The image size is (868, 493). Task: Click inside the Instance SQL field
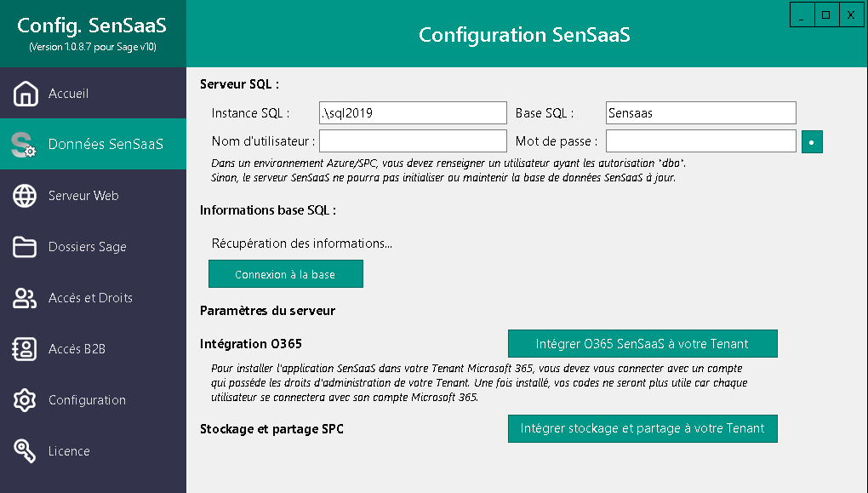click(412, 112)
